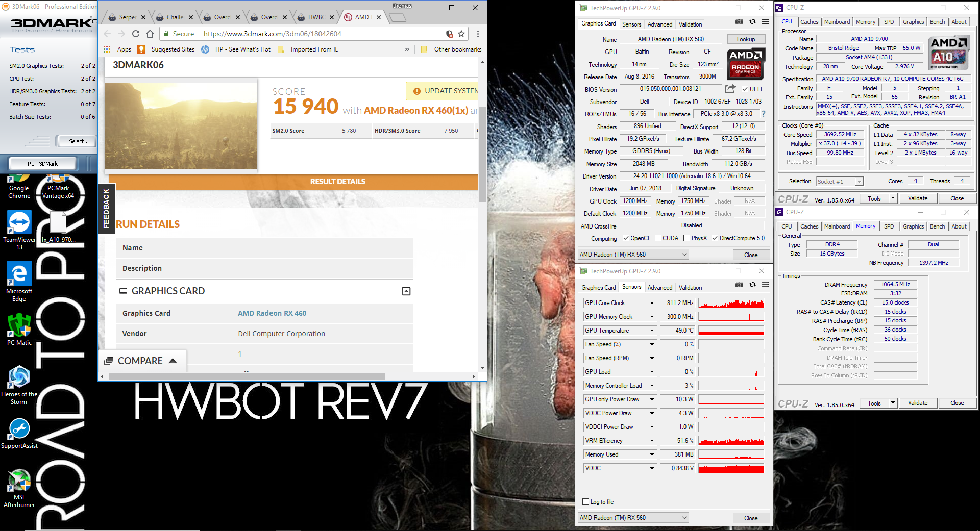980x531 pixels.
Task: Bookmark this page with star icon
Action: (461, 34)
